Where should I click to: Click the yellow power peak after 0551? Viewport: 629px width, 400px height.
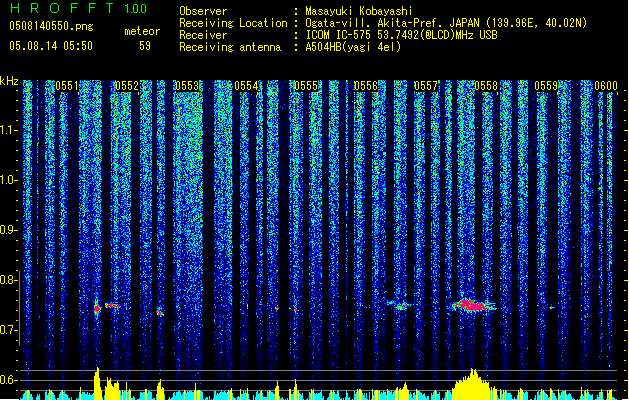tap(97, 383)
